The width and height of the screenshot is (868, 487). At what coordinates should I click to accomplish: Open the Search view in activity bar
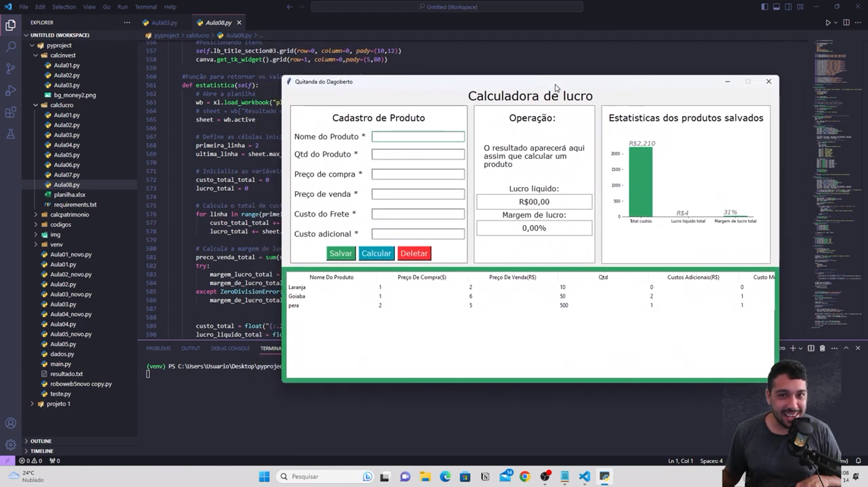tap(11, 47)
